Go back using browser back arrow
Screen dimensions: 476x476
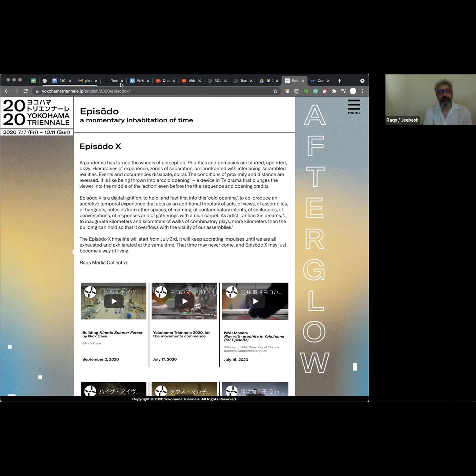coord(7,91)
